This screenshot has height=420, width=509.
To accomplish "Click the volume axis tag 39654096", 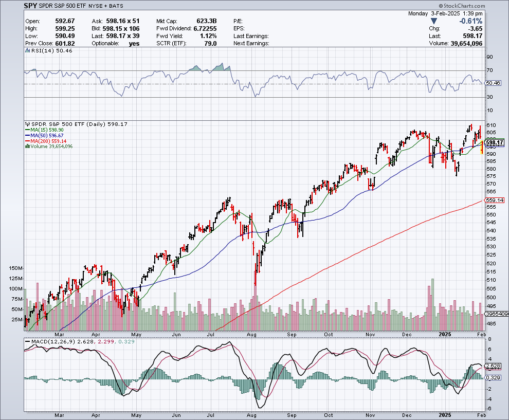I will pyautogui.click(x=496, y=314).
